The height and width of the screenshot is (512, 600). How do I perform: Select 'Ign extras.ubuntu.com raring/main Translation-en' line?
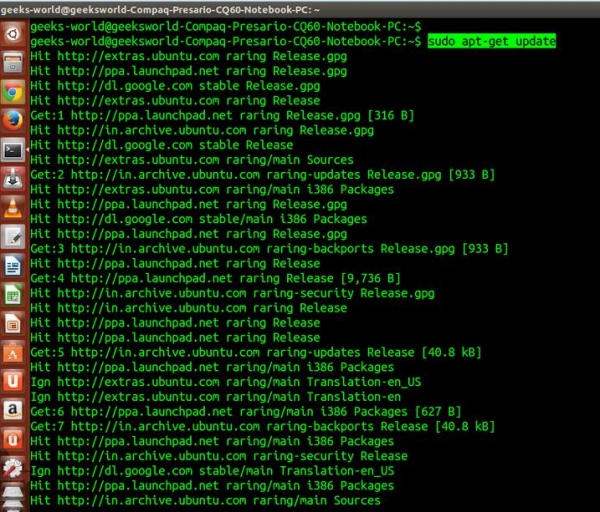[x=216, y=397]
